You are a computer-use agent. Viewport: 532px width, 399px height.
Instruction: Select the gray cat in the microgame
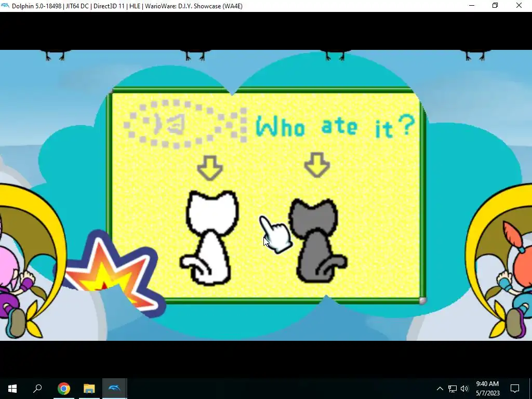[x=317, y=241]
